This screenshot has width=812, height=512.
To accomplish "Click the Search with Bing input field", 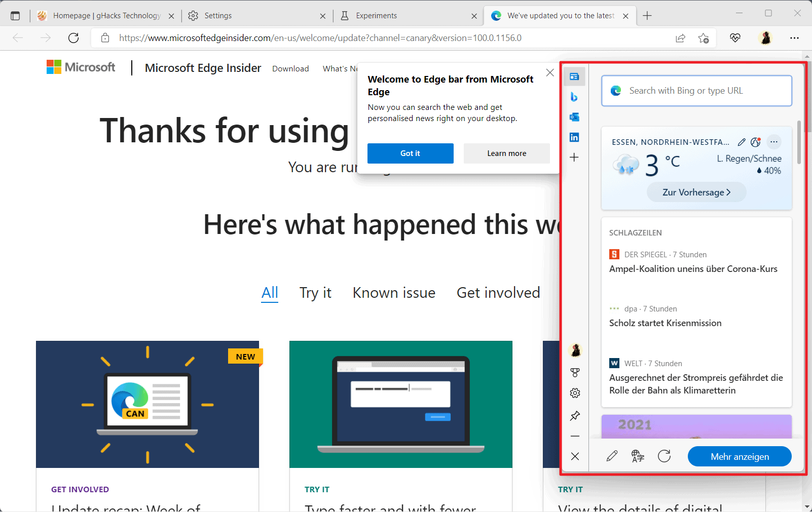I will tap(696, 91).
